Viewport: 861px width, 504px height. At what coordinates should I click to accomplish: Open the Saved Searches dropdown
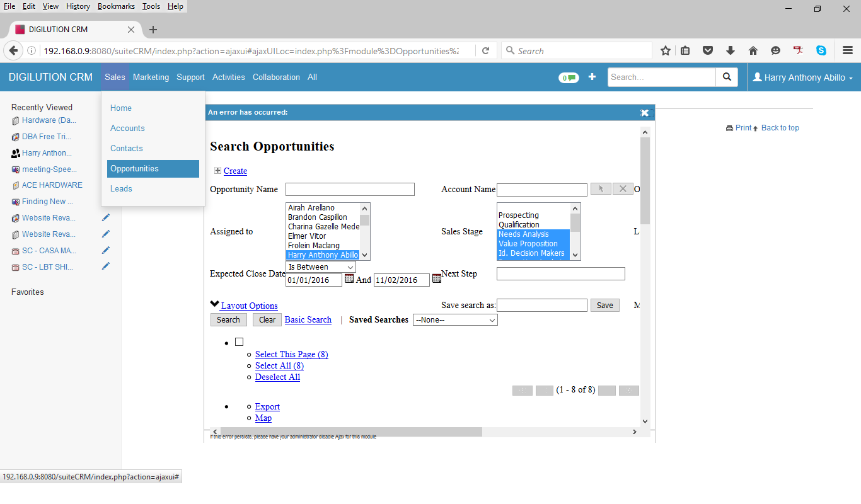[455, 320]
